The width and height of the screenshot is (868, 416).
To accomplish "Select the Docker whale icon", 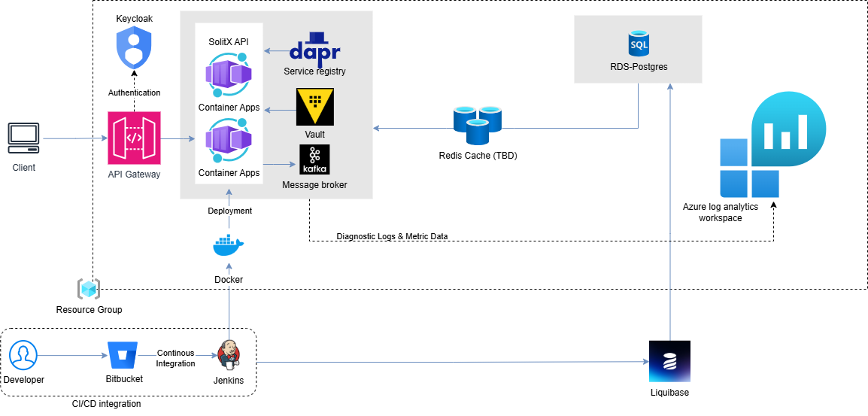I will [228, 244].
